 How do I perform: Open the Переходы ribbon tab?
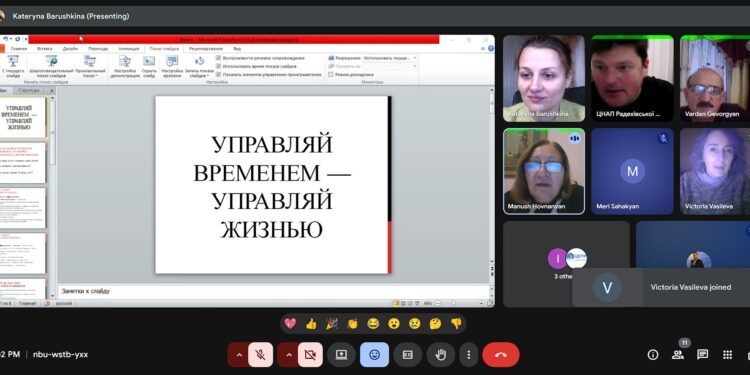[x=98, y=49]
